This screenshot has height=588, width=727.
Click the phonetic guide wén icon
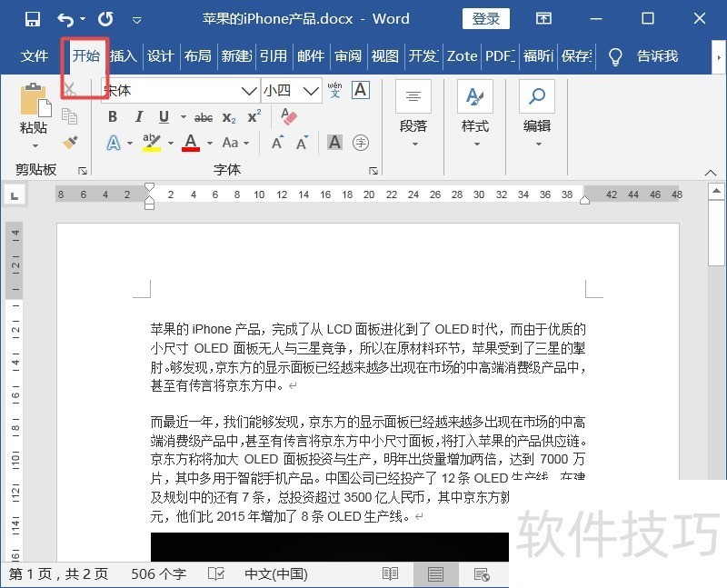pyautogui.click(x=334, y=90)
